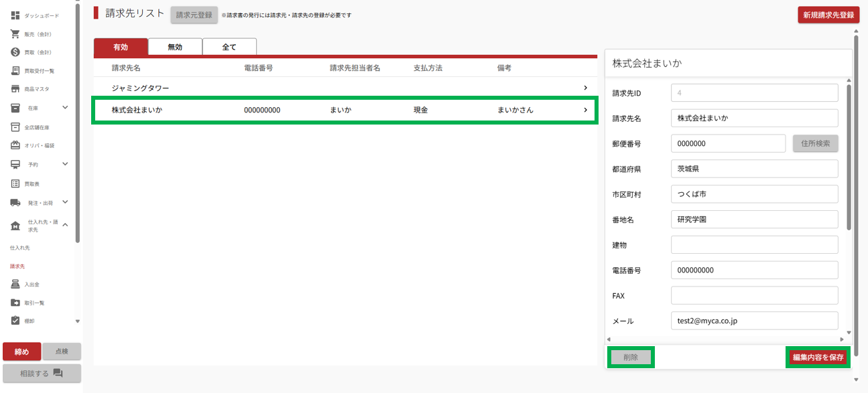Click the 住所検索 address search button
868x393 pixels.
click(x=815, y=143)
